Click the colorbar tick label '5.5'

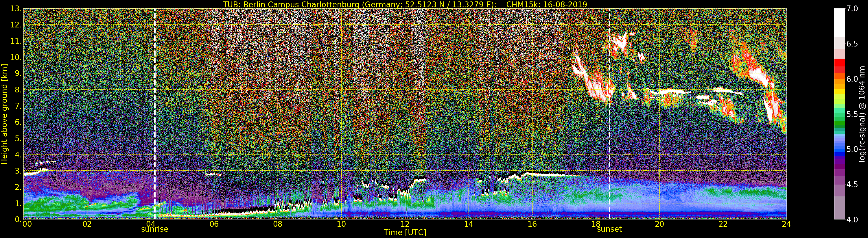852,114
